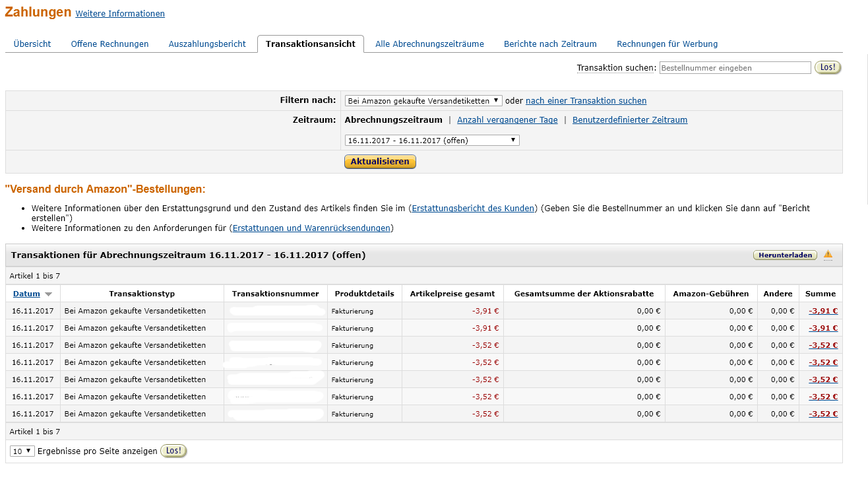This screenshot has height=491, width=868.
Task: Switch to the Offene Rechnungen tab
Action: 109,44
